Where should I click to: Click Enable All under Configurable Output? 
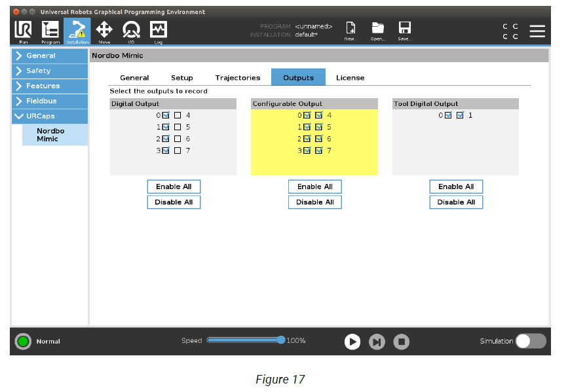(x=315, y=187)
